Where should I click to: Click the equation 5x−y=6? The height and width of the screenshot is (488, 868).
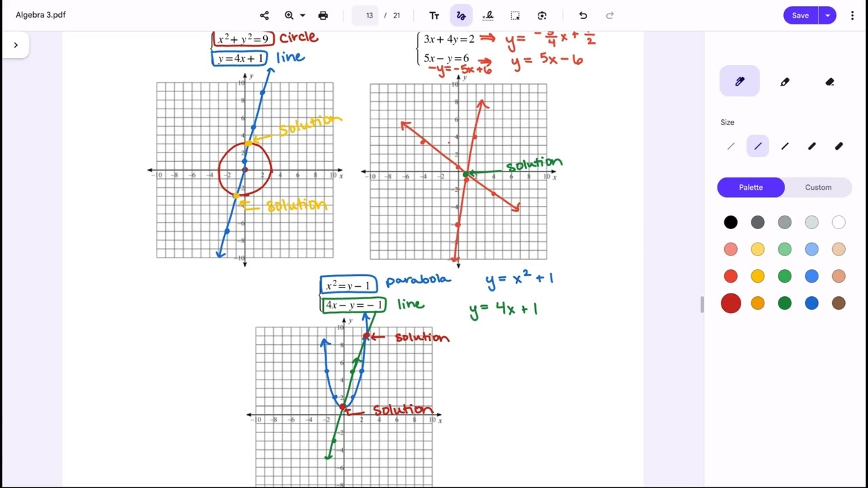coord(446,58)
